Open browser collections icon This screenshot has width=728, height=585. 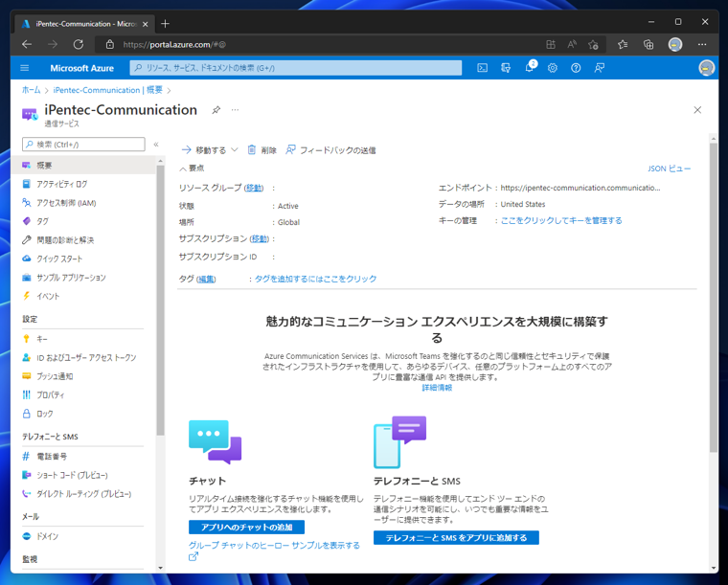coord(648,45)
